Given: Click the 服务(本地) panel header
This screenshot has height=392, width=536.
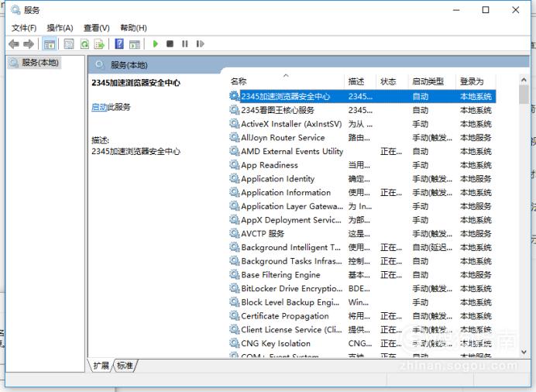Looking at the screenshot, I should 129,65.
